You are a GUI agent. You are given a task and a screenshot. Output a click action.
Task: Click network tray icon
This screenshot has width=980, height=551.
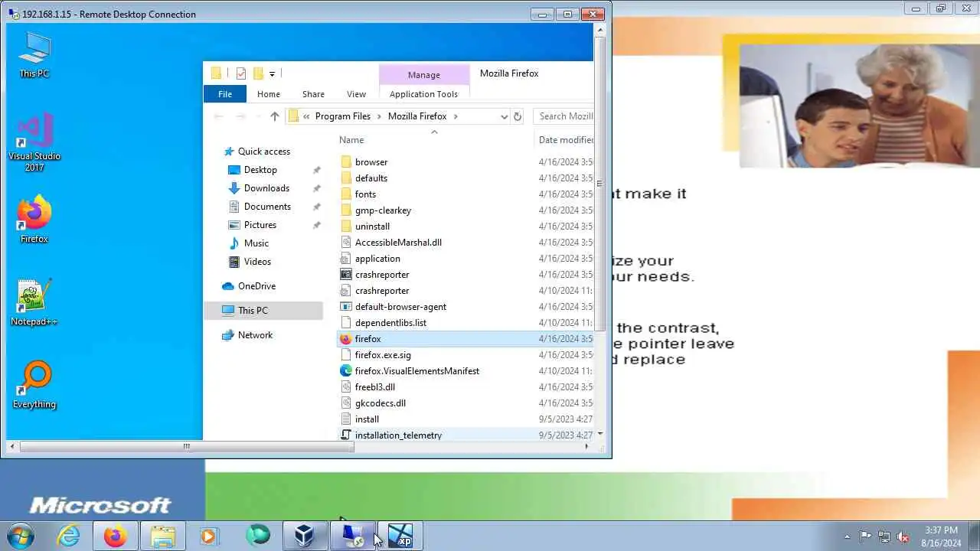point(884,536)
